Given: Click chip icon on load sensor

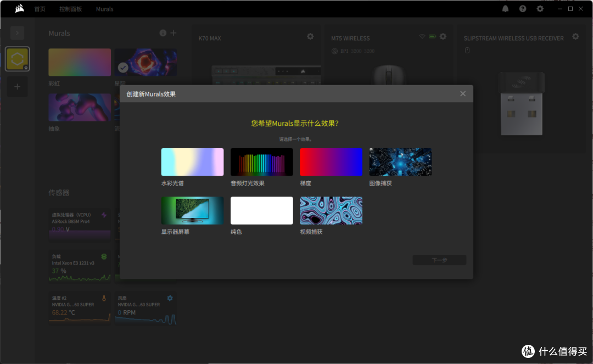Looking at the screenshot, I should (x=104, y=256).
